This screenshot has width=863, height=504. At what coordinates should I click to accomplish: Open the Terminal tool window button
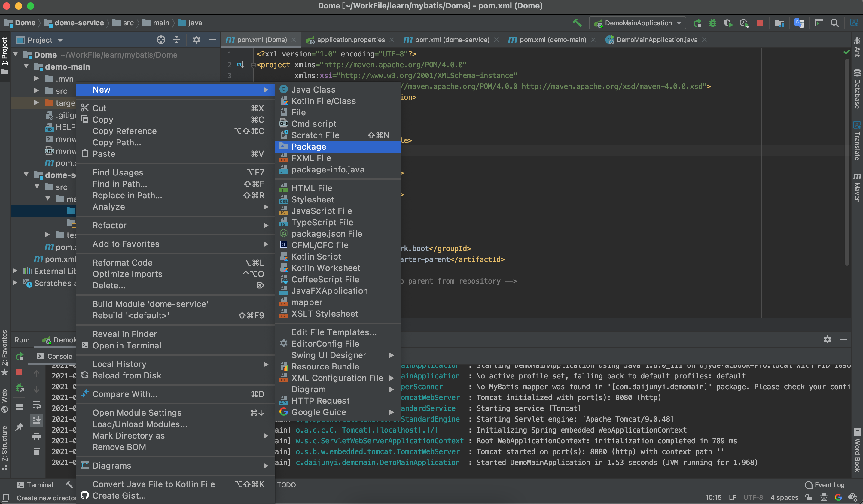[35, 485]
